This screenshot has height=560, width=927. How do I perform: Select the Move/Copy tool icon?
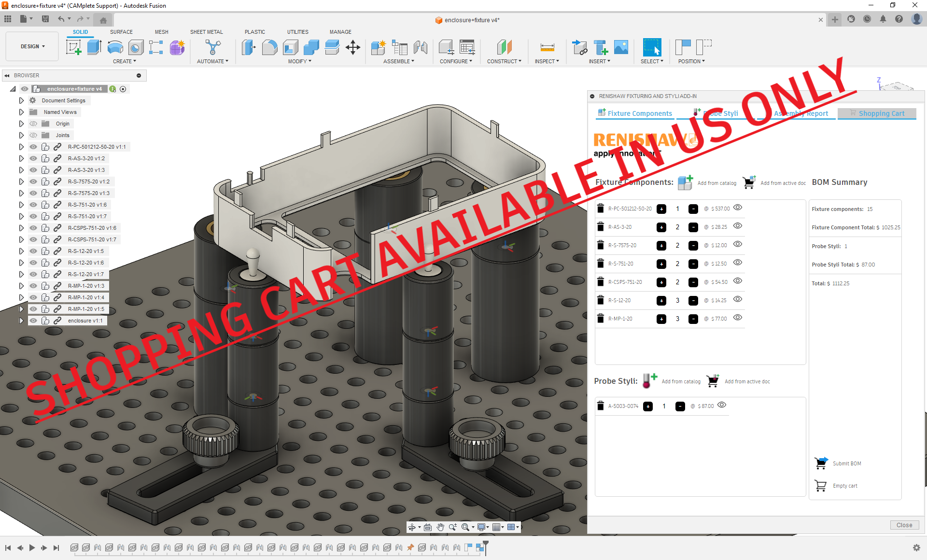point(353,47)
